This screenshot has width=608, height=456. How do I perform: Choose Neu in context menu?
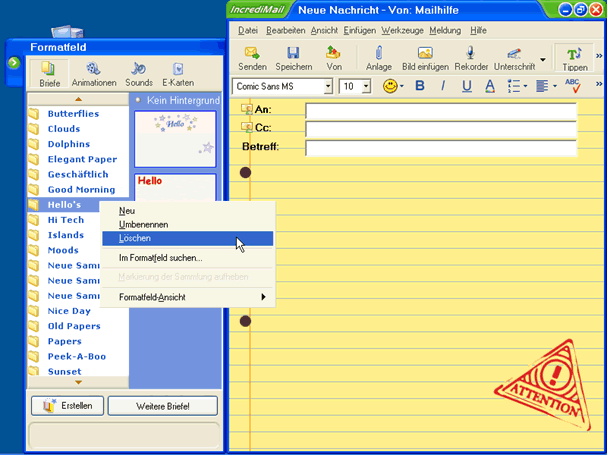[188, 211]
